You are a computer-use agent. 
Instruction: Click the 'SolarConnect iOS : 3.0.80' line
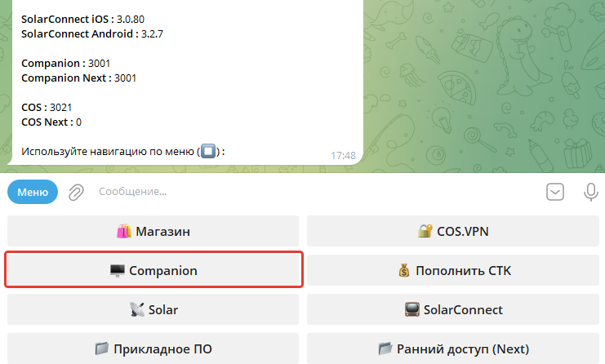click(x=83, y=20)
